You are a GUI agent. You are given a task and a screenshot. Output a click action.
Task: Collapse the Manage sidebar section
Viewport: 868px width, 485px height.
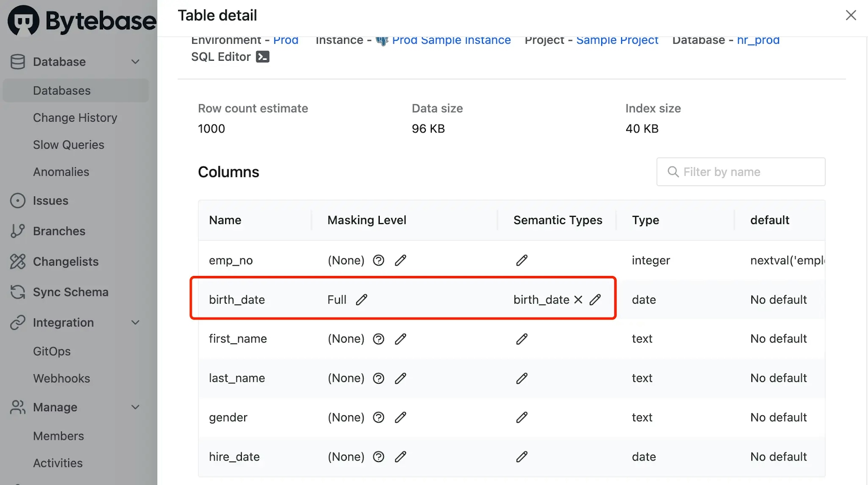coord(135,407)
